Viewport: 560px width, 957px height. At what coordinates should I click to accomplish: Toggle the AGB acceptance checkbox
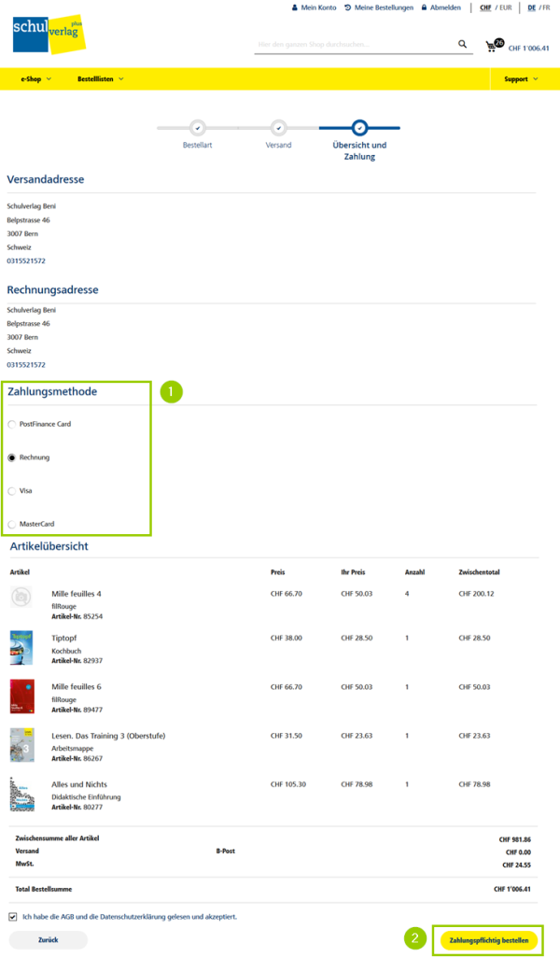point(12,917)
